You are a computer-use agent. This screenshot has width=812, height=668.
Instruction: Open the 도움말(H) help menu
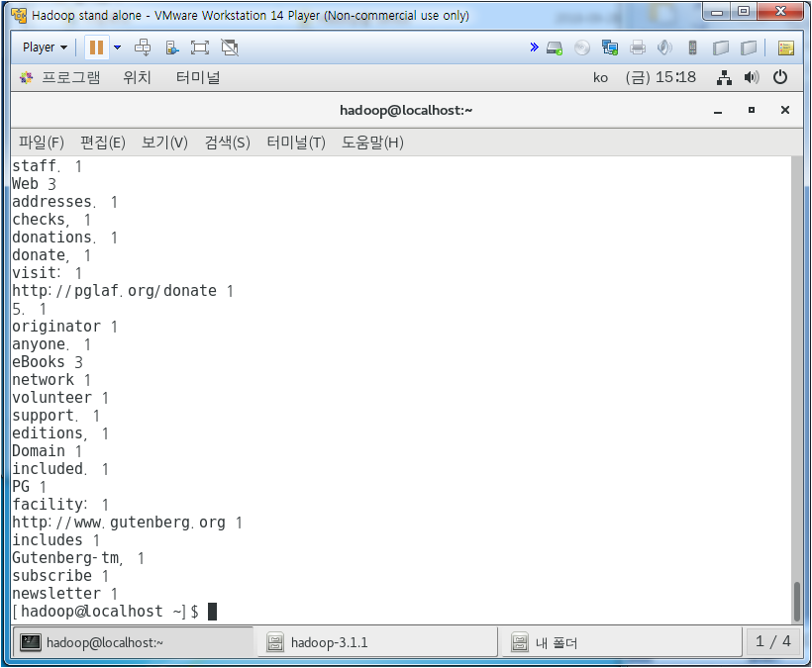[x=372, y=143]
